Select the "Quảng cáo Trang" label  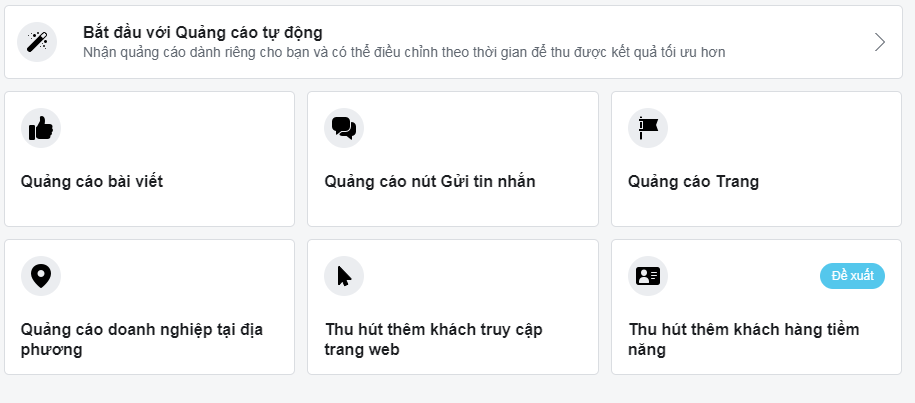pyautogui.click(x=693, y=182)
